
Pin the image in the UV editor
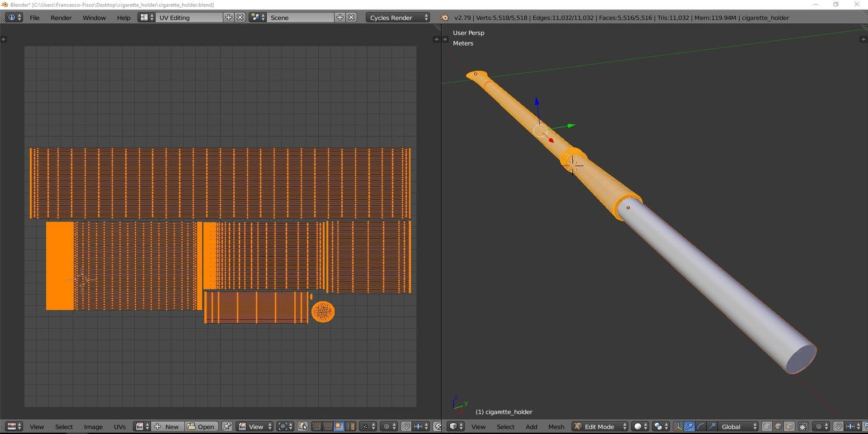coord(227,426)
